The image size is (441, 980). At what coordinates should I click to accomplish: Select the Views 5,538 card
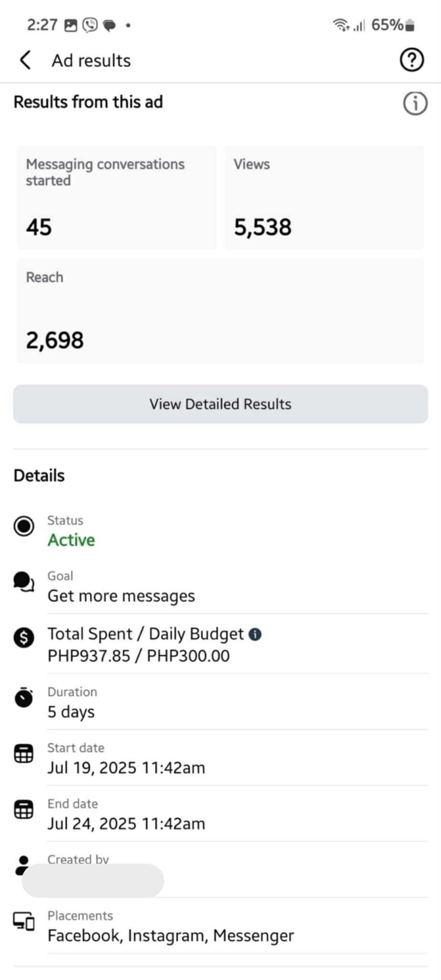324,198
